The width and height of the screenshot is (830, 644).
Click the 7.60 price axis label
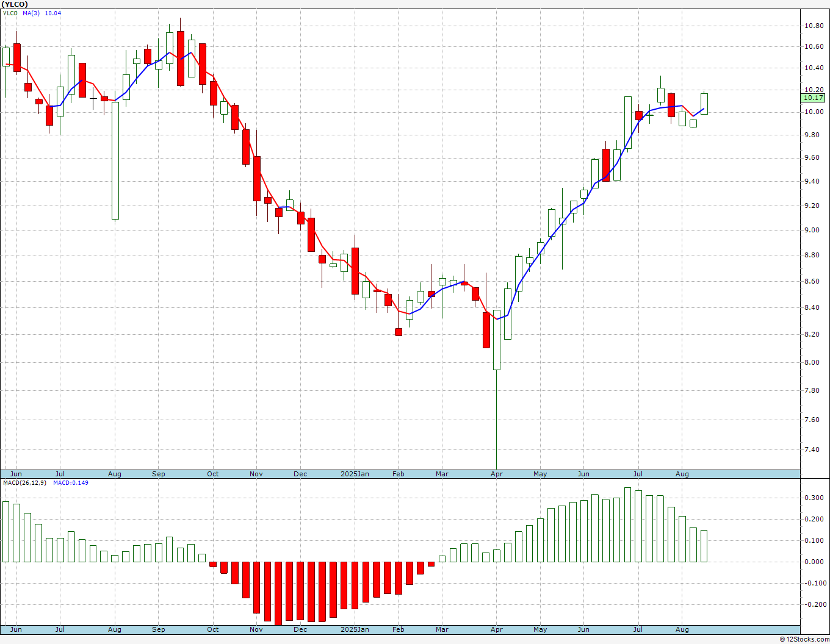814,420
